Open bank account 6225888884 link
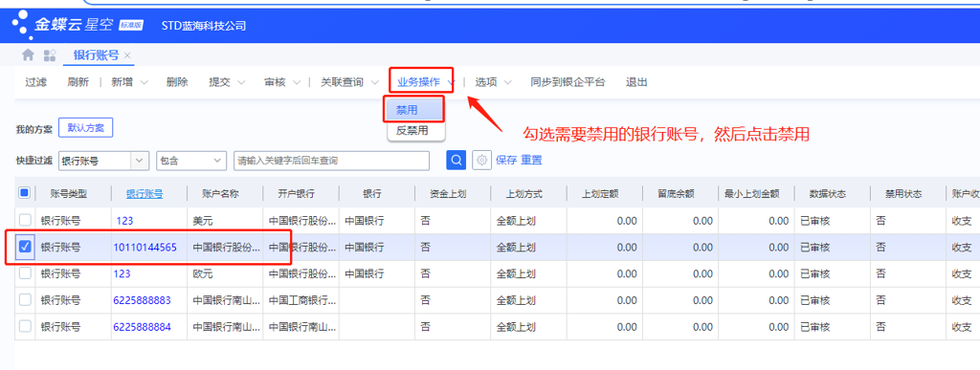Image resolution: width=980 pixels, height=370 pixels. [142, 327]
